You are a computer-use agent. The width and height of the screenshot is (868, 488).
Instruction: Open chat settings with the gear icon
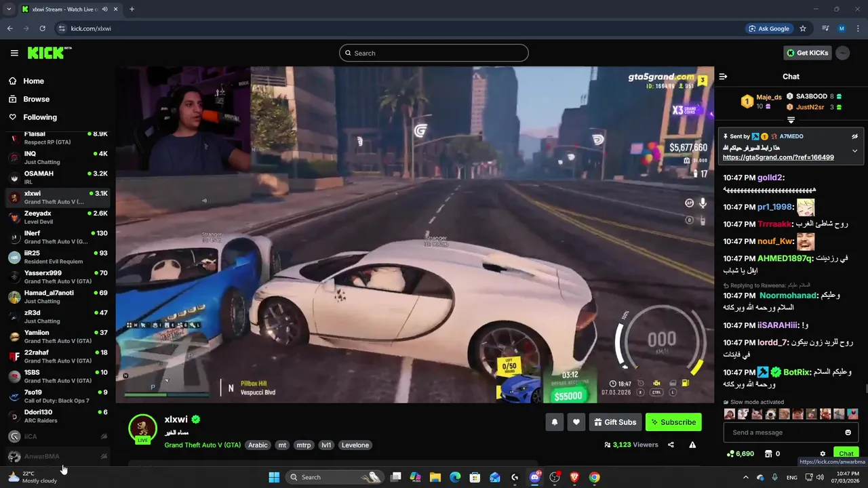823,454
